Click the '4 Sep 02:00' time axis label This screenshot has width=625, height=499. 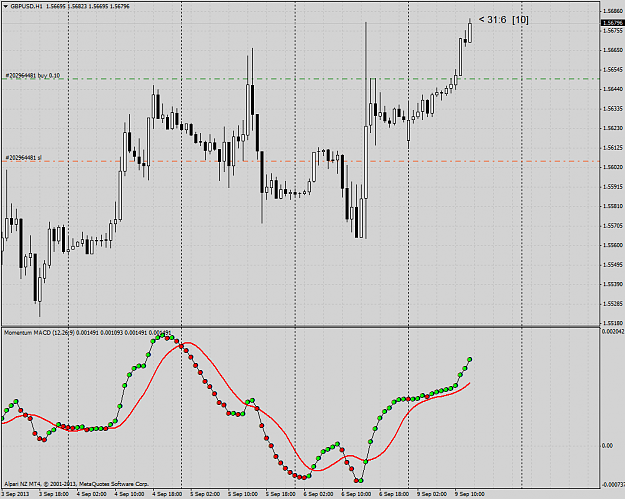point(92,494)
